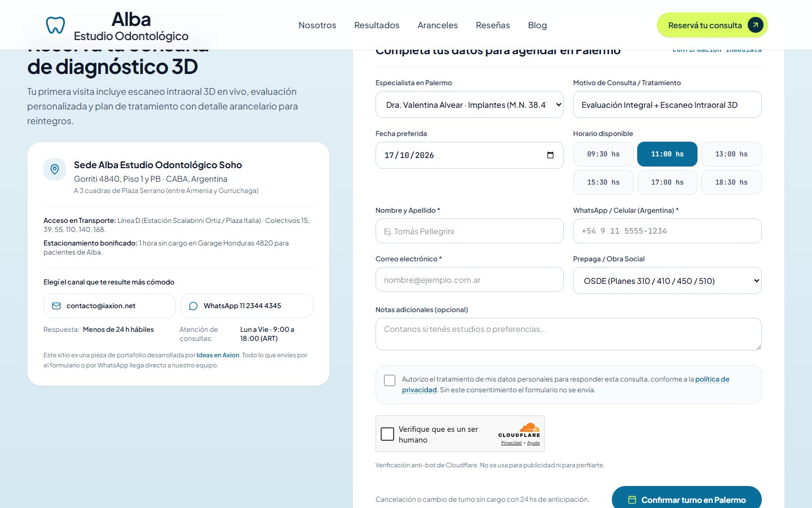Open the calendar picker icon in Fecha preferida
This screenshot has width=812, height=508.
click(x=550, y=155)
